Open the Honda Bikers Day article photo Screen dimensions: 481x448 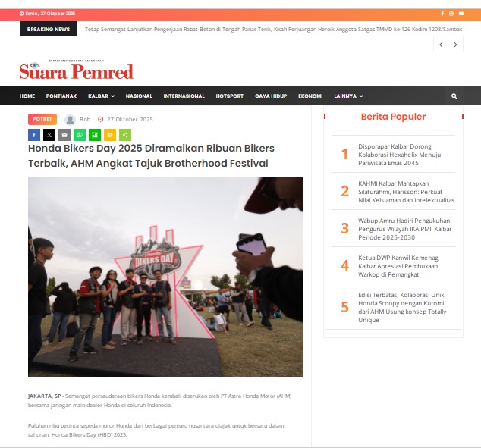coord(165,277)
